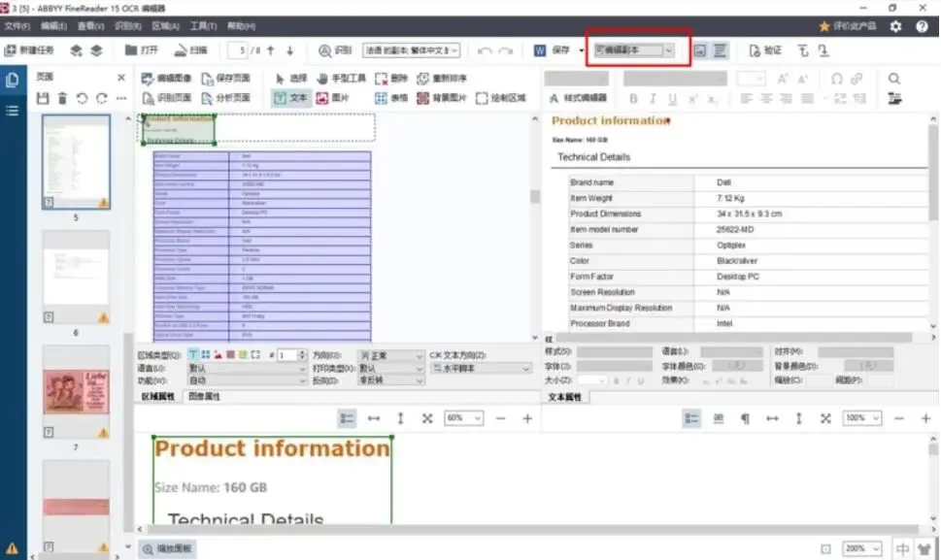
Task: Rotate page clockwise in pages panel
Action: (101, 98)
